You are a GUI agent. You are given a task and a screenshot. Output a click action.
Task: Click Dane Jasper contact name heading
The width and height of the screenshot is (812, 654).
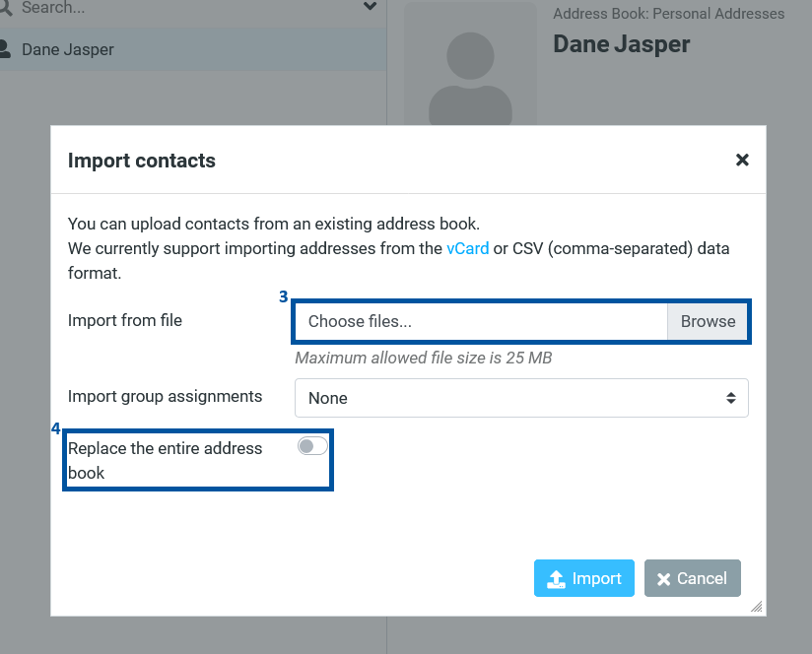(622, 44)
